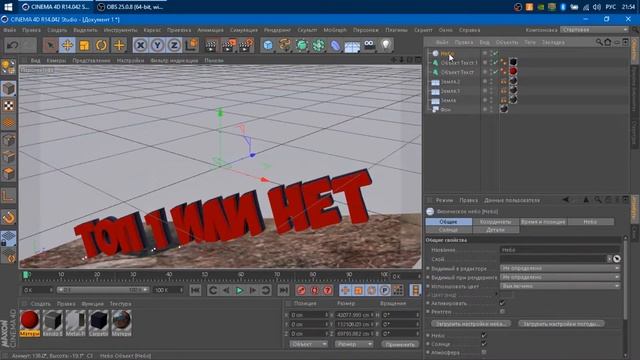Switch the coordinate system icon
This screenshot has height=360, width=640.
click(x=191, y=45)
